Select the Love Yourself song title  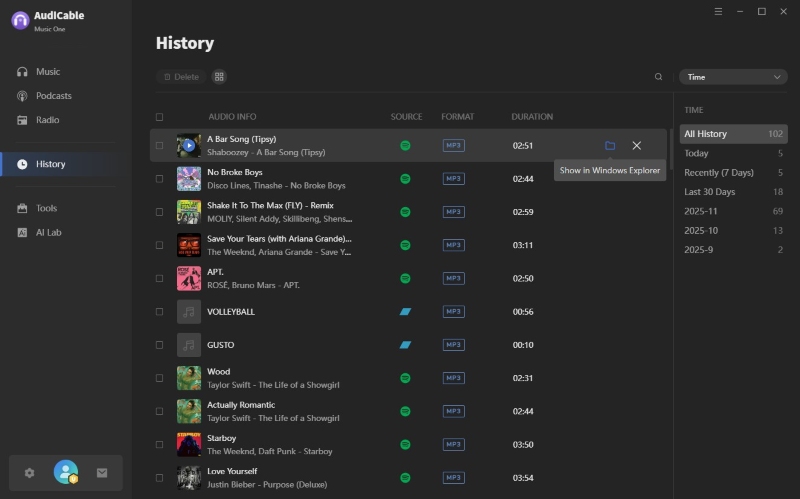click(x=232, y=471)
